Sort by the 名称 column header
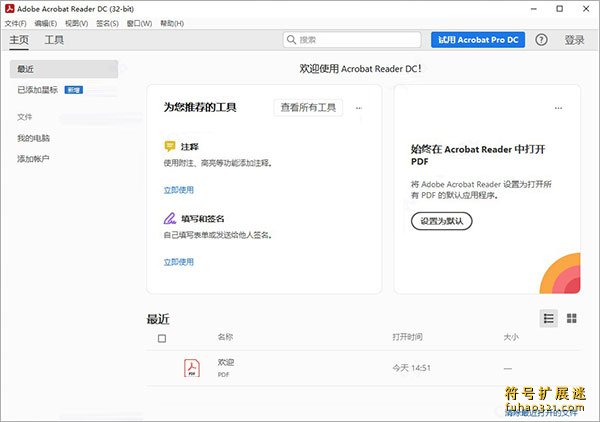This screenshot has height=422, width=600. pyautogui.click(x=225, y=337)
